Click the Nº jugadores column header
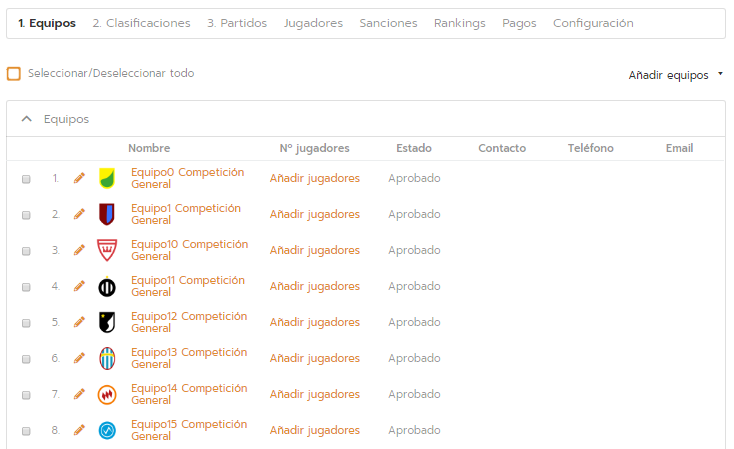This screenshot has height=449, width=734. tap(315, 148)
